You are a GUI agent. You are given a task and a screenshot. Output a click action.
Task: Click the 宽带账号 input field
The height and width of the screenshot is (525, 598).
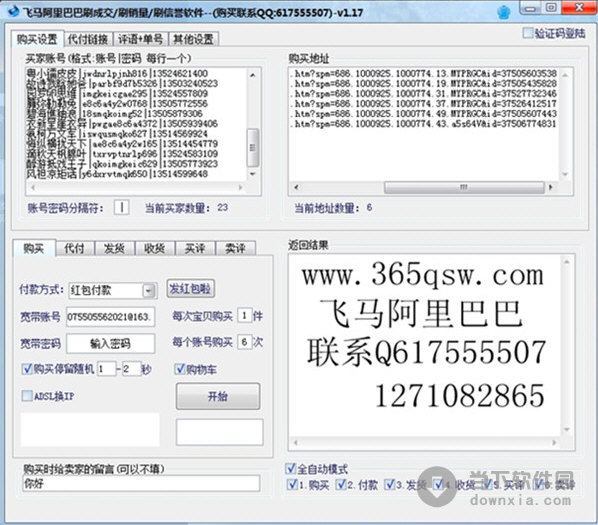tap(111, 317)
